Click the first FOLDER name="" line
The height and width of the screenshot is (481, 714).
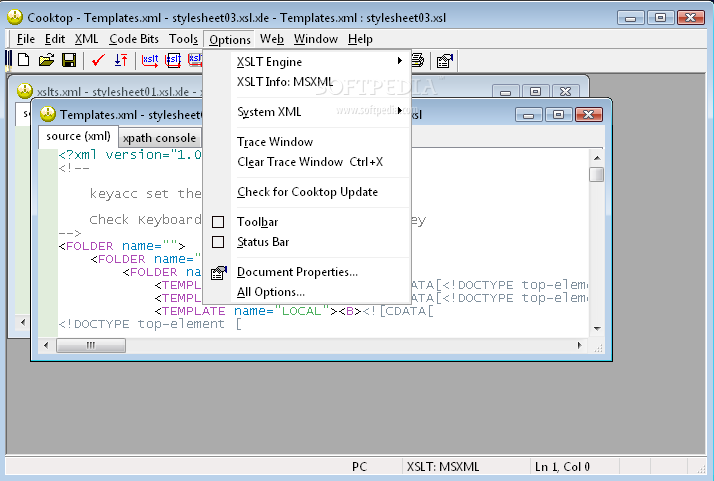(122, 246)
